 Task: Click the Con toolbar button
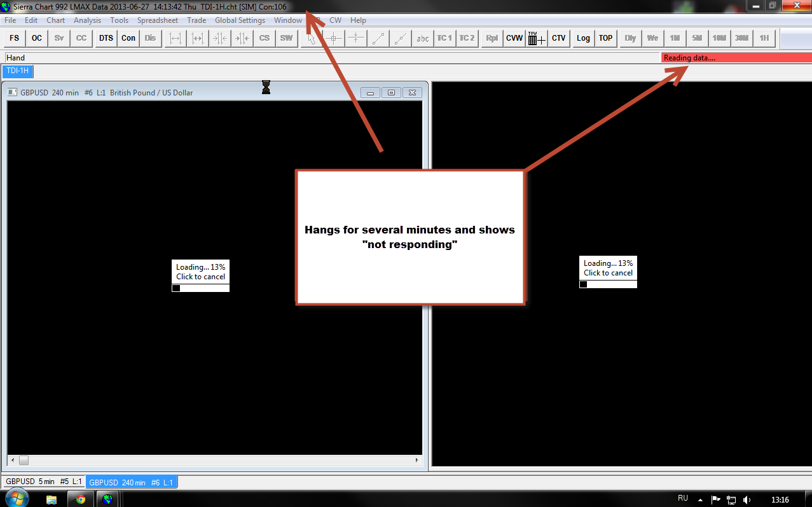pyautogui.click(x=128, y=38)
